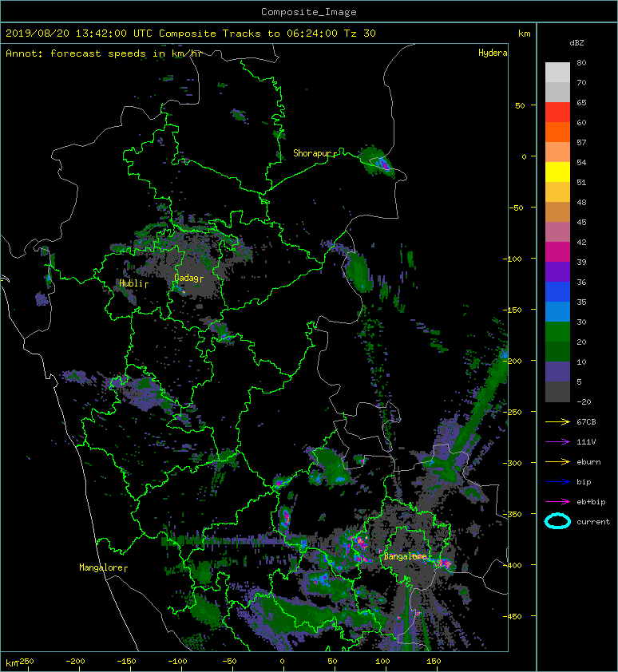Select the eburn arrow in the legend
This screenshot has width=618, height=672.
557,462
